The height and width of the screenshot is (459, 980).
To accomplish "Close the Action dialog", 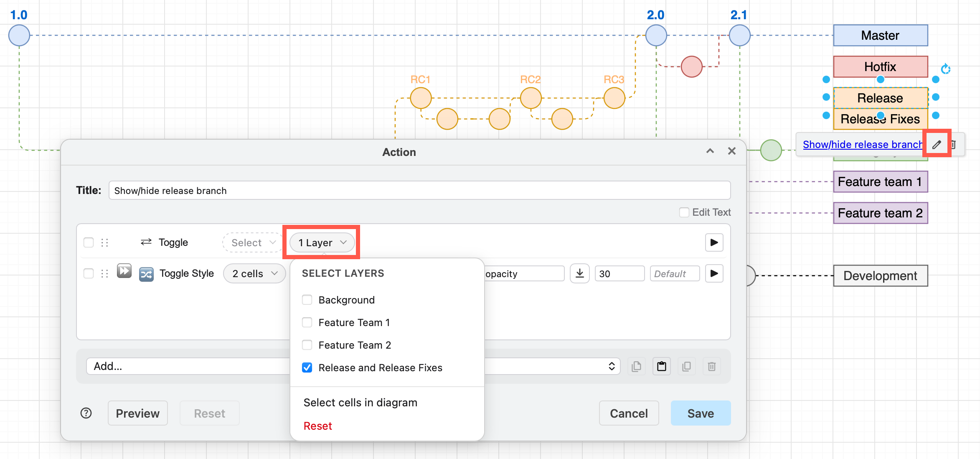I will click(x=732, y=151).
